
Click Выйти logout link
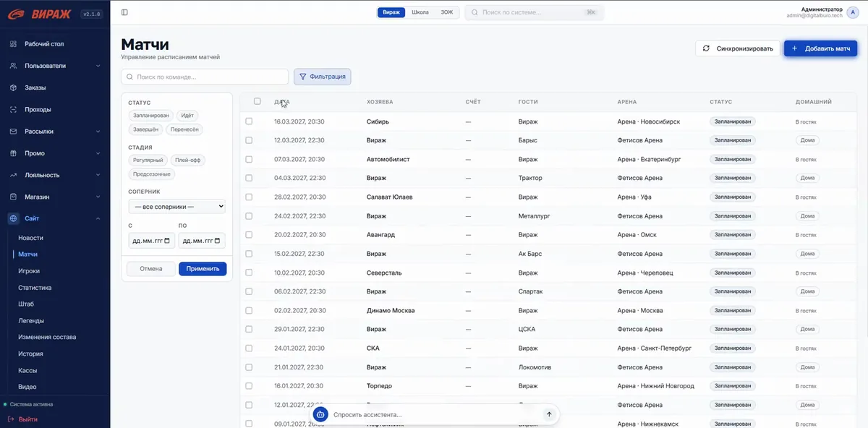(x=28, y=419)
